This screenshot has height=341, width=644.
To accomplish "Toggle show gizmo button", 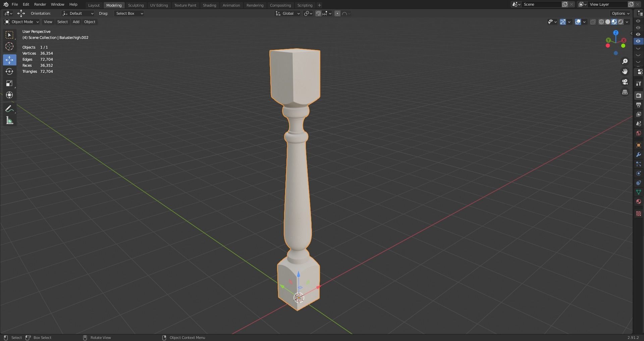I will (x=563, y=22).
